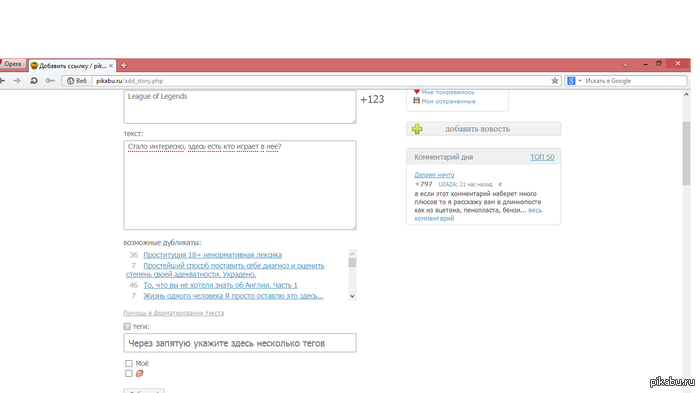Image resolution: width=700 pixels, height=393 pixels.
Task: Open the 'Делаем нечто' post link
Action: (434, 175)
